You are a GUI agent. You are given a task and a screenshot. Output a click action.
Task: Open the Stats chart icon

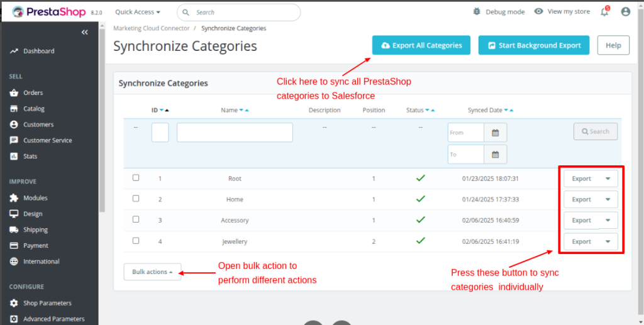[14, 157]
